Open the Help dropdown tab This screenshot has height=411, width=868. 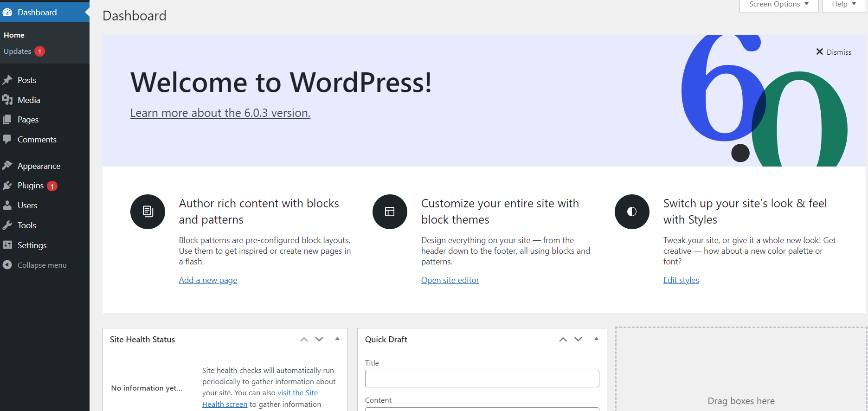point(844,5)
